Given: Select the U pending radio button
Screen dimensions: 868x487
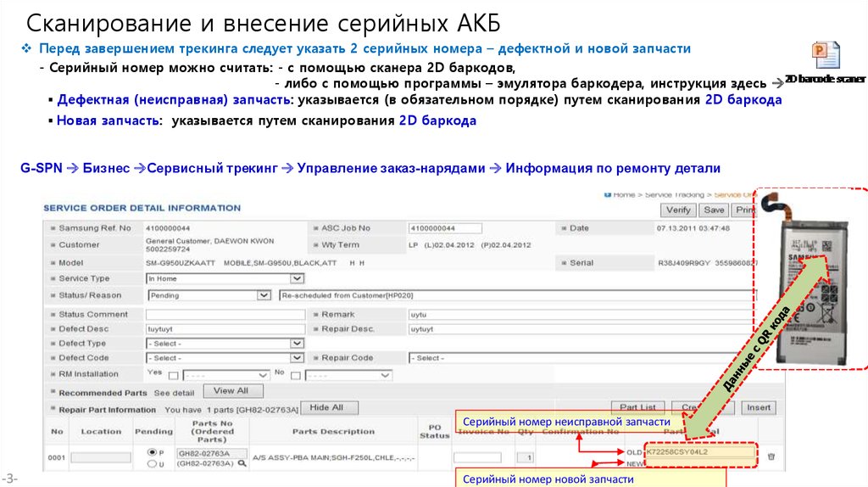Looking at the screenshot, I should 153,464.
